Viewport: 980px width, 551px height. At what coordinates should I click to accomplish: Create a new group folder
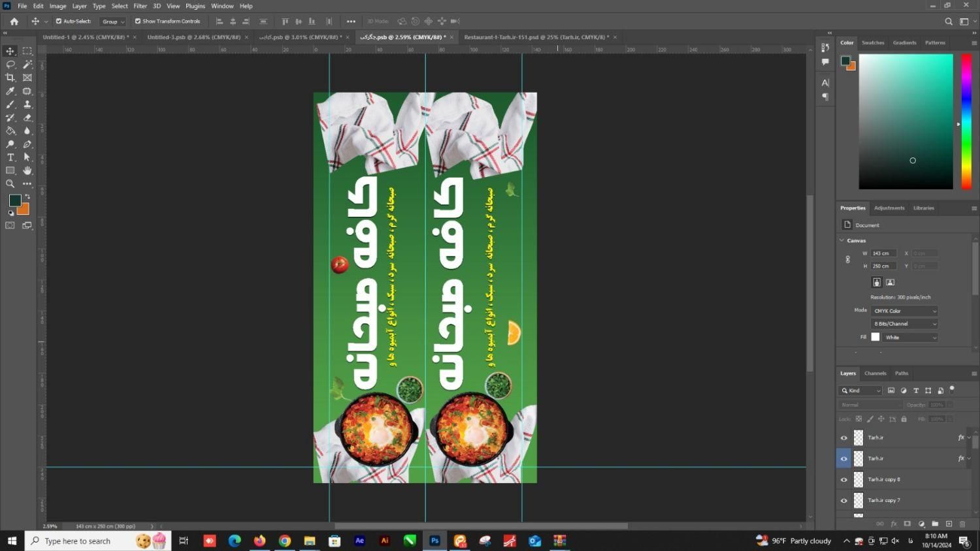(935, 524)
